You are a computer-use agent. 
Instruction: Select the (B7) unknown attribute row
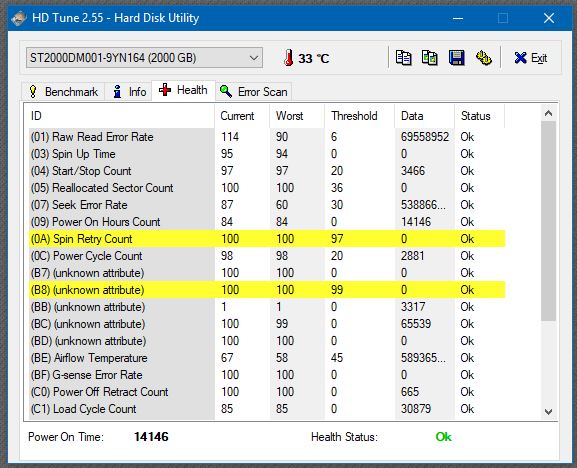point(267,273)
